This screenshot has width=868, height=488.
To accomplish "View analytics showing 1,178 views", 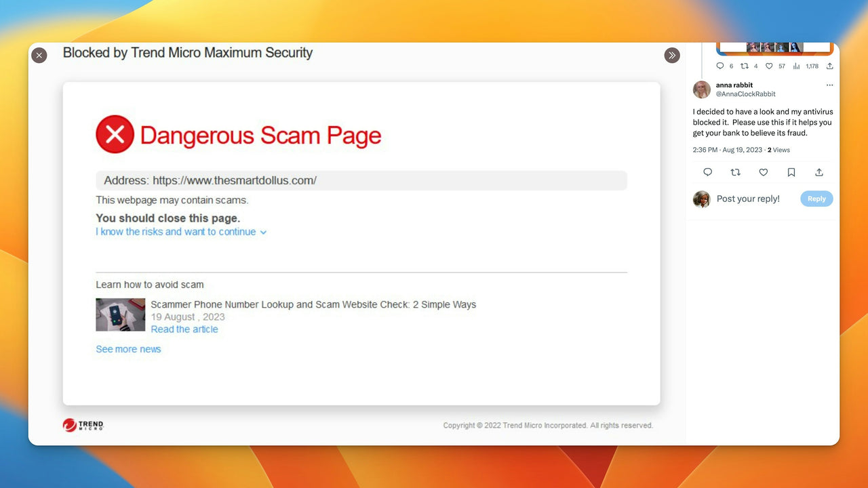I will pos(805,66).
